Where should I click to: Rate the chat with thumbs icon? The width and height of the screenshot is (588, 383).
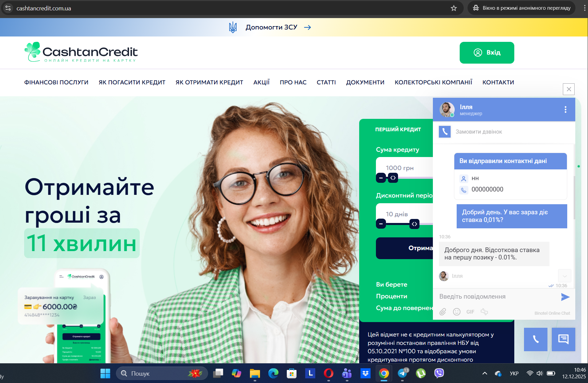(x=484, y=312)
